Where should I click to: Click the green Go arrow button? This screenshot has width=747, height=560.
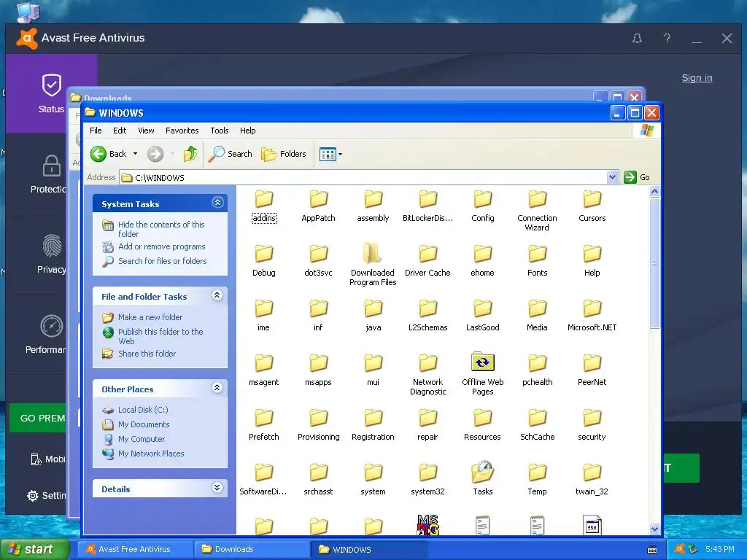coord(630,177)
